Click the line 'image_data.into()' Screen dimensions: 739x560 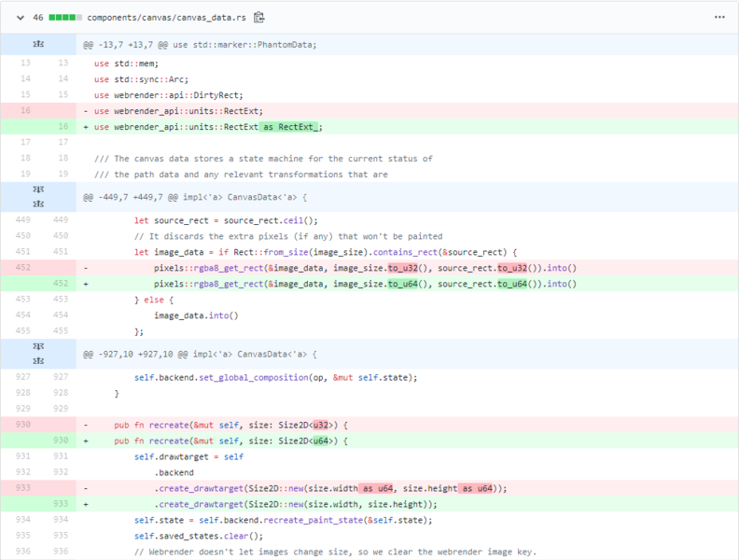196,315
